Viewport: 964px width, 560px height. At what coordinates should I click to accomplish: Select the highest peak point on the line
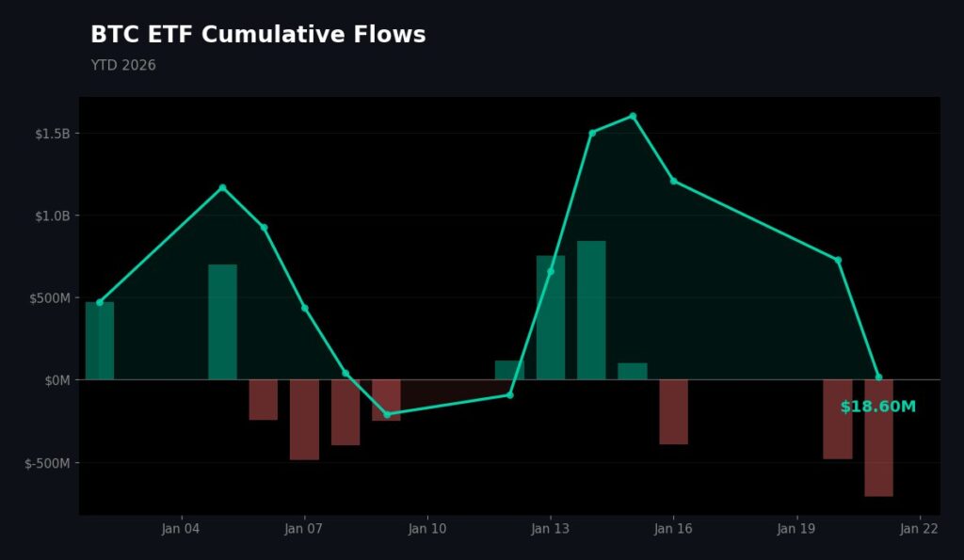[633, 117]
